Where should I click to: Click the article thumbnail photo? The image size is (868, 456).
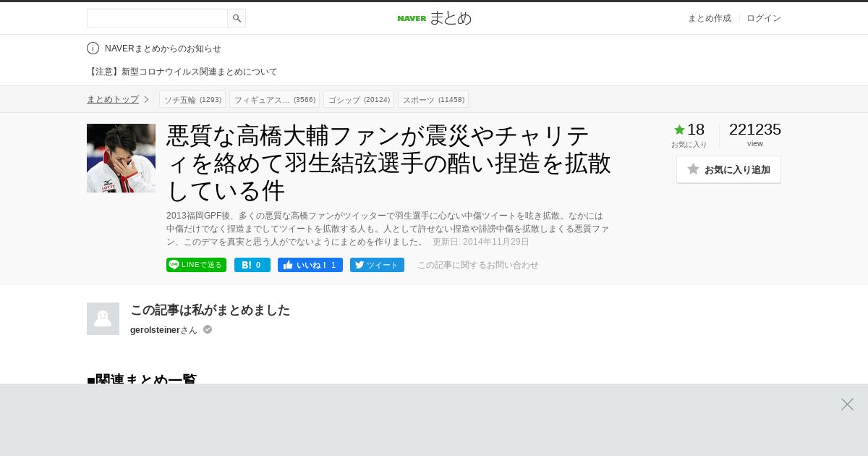(x=121, y=158)
